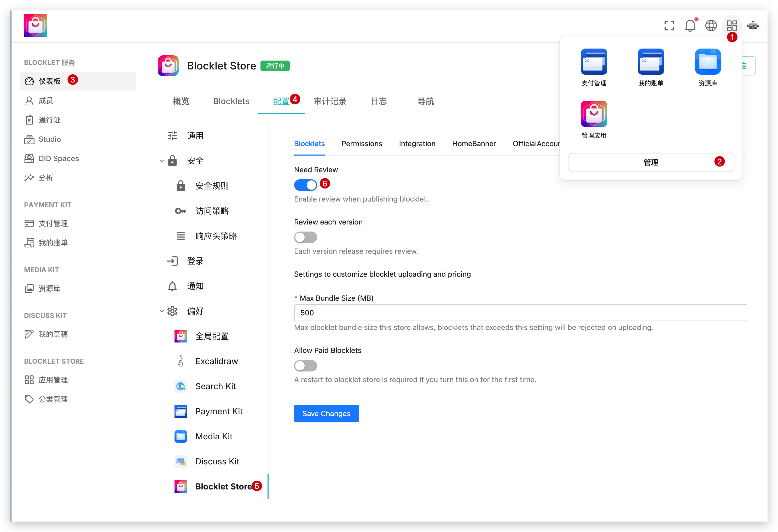778x532 pixels.
Task: Open the 审计记录 tab
Action: (330, 101)
